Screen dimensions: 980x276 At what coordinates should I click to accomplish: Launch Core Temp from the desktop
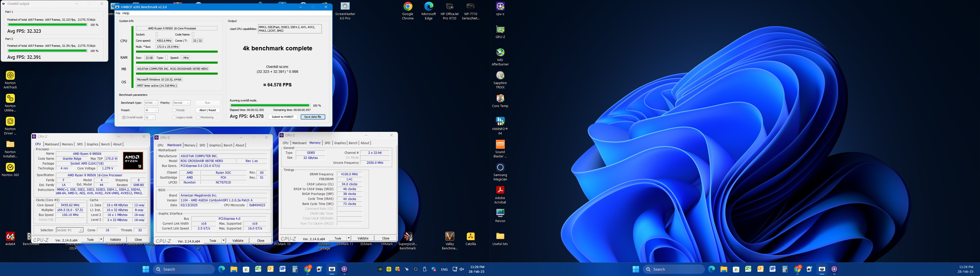point(500,101)
